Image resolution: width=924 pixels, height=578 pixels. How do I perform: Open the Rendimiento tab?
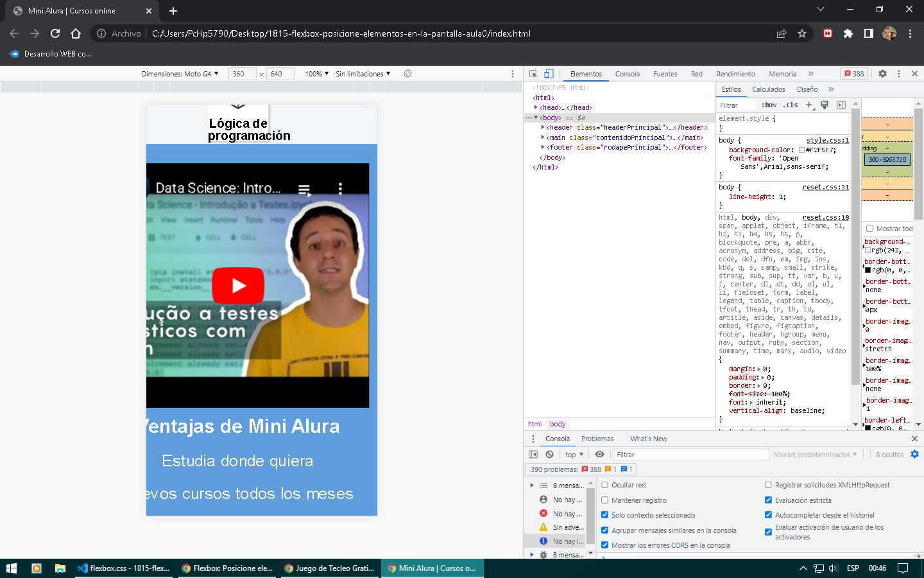coord(735,74)
